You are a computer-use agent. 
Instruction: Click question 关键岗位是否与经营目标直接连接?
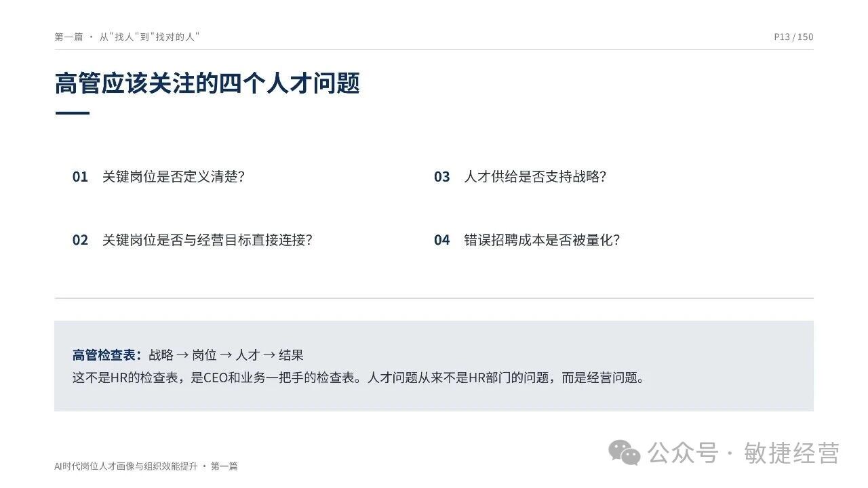[207, 240]
